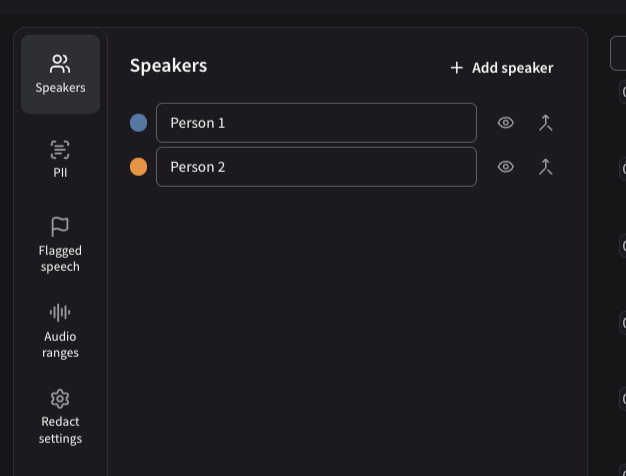Switch to the PII tab label
Image resolution: width=626 pixels, height=476 pixels.
tap(60, 173)
